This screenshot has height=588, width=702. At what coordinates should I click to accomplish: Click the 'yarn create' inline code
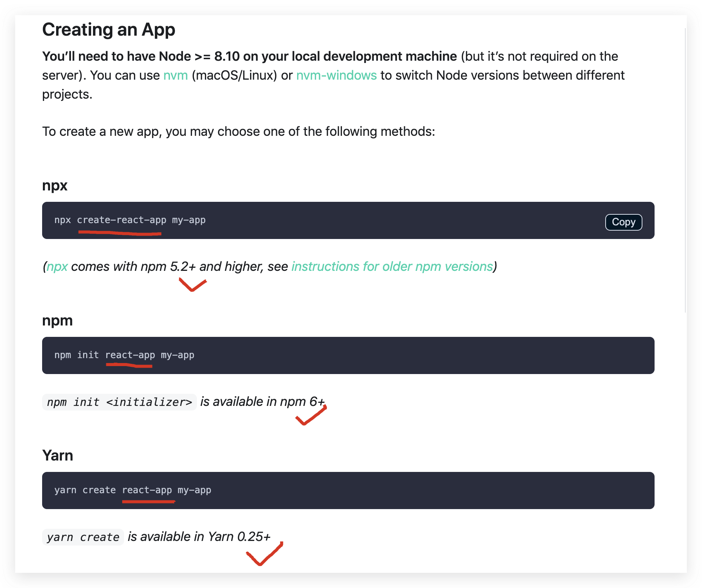tap(83, 537)
